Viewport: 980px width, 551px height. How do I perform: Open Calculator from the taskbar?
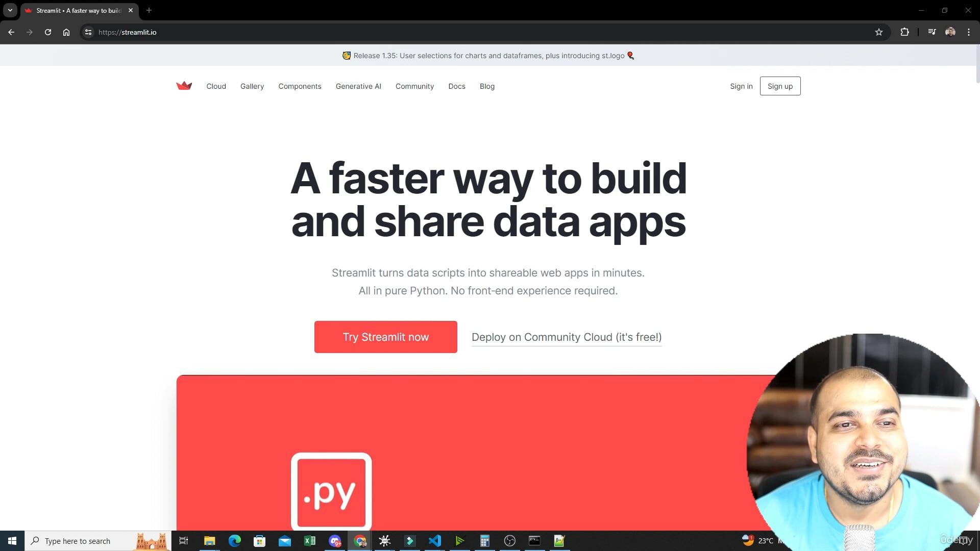pyautogui.click(x=485, y=541)
